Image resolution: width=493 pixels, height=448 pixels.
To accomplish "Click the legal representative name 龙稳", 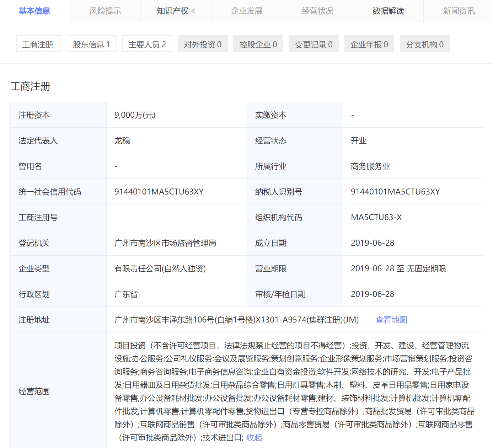I will 122,140.
